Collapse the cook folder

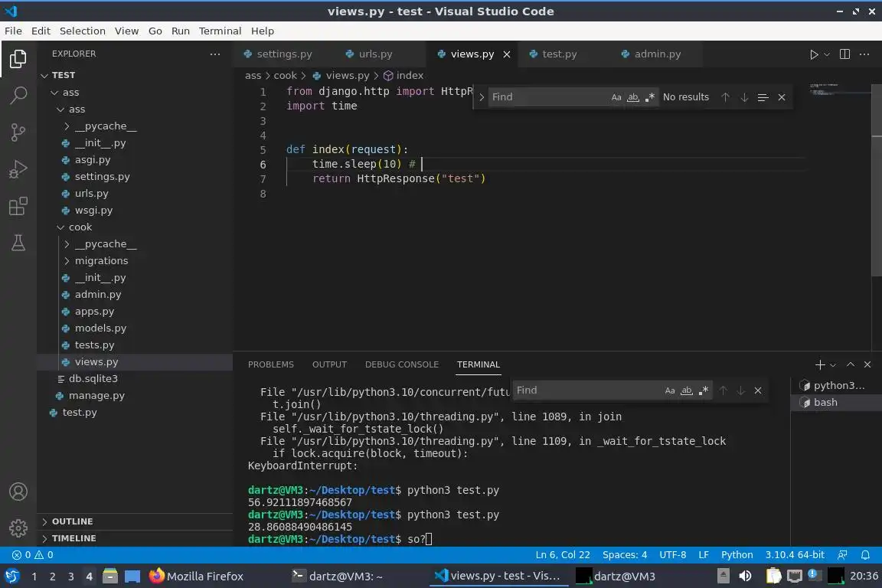click(60, 227)
